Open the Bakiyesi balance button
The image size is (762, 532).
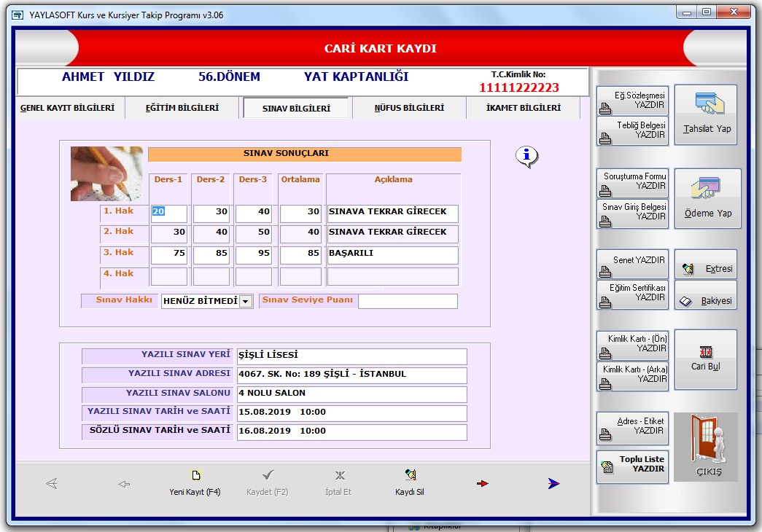(706, 295)
